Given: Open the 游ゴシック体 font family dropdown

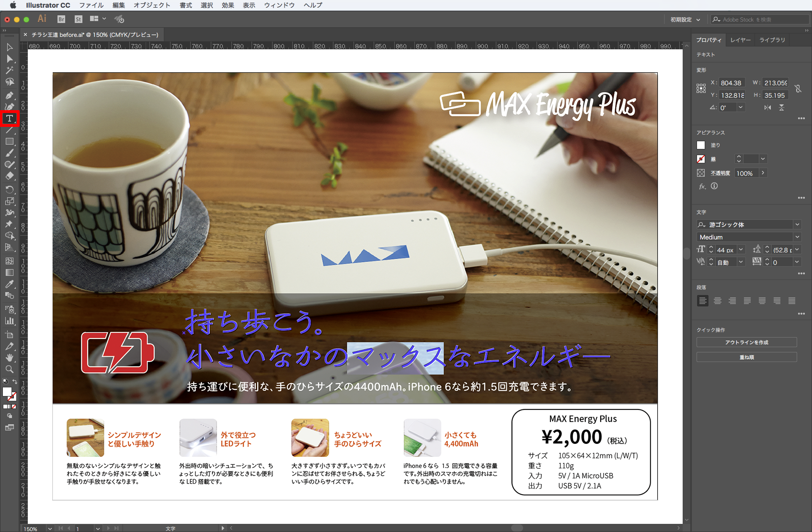Looking at the screenshot, I should click(x=797, y=225).
